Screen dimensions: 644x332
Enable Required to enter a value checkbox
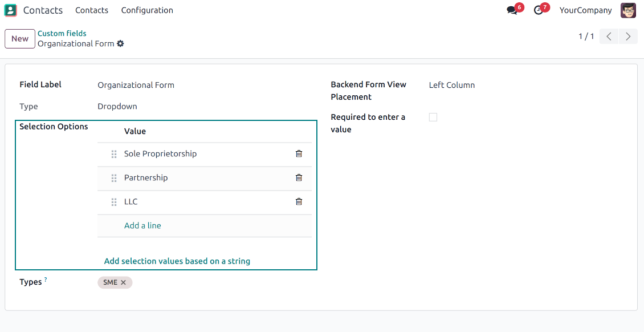tap(433, 117)
